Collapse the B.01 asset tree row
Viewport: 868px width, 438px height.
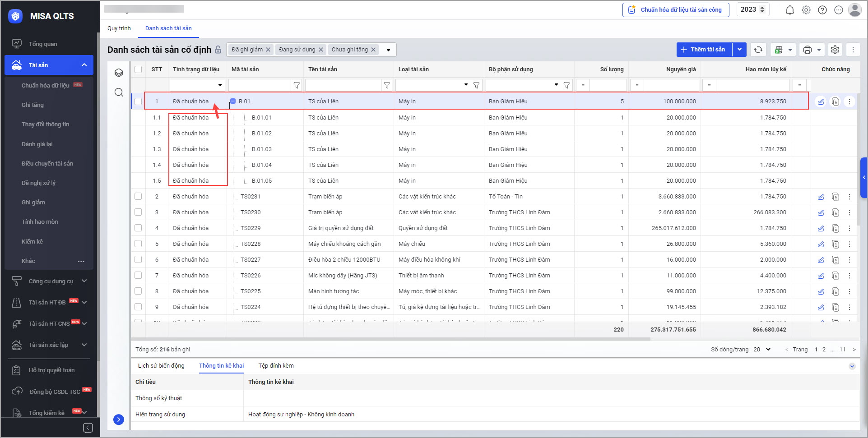pyautogui.click(x=233, y=101)
